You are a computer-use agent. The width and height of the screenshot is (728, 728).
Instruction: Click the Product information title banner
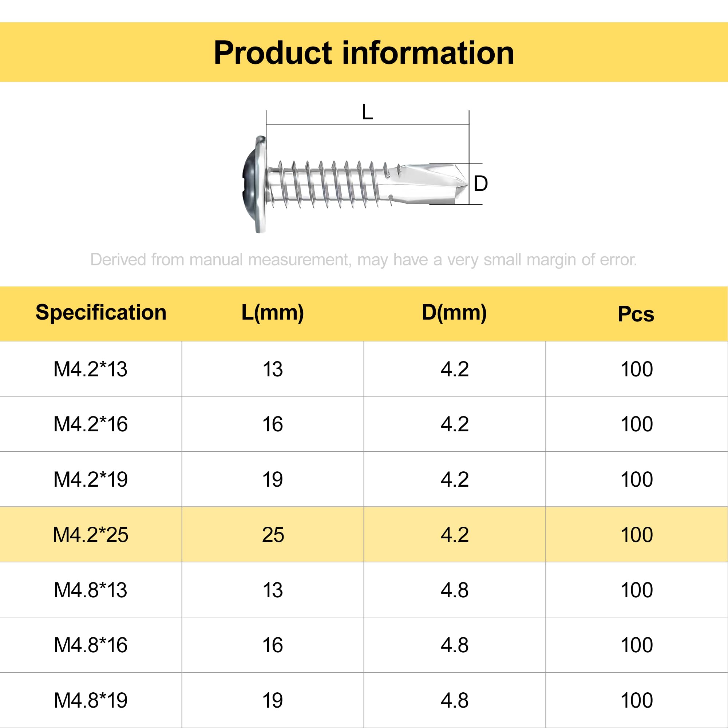(364, 52)
